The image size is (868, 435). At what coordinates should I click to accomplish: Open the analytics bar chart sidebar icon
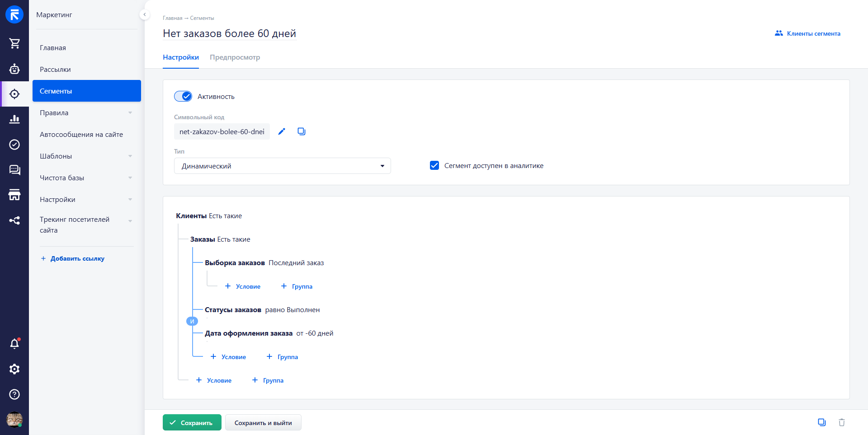pos(14,119)
